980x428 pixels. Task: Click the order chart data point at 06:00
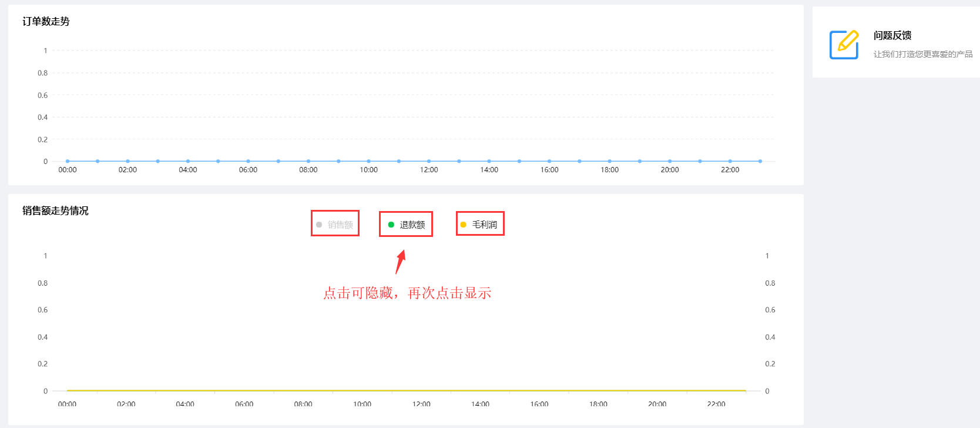[x=248, y=161]
